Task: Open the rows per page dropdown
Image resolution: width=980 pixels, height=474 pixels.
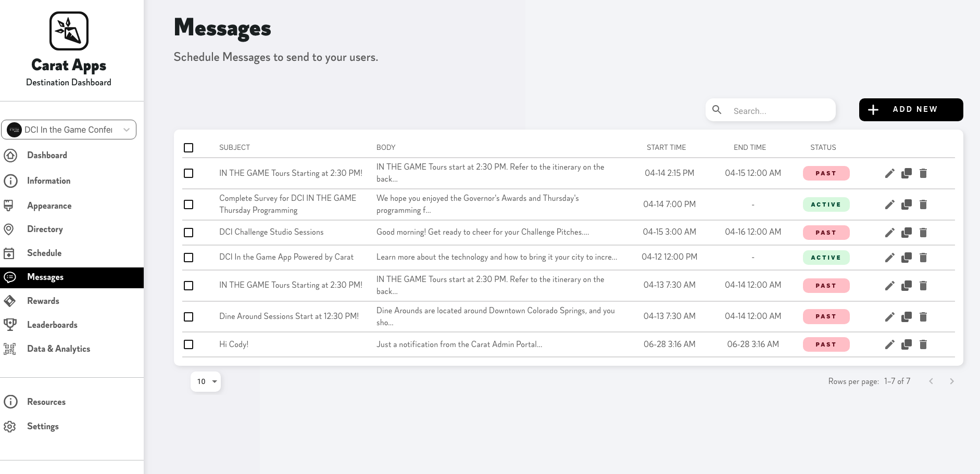Action: click(206, 381)
